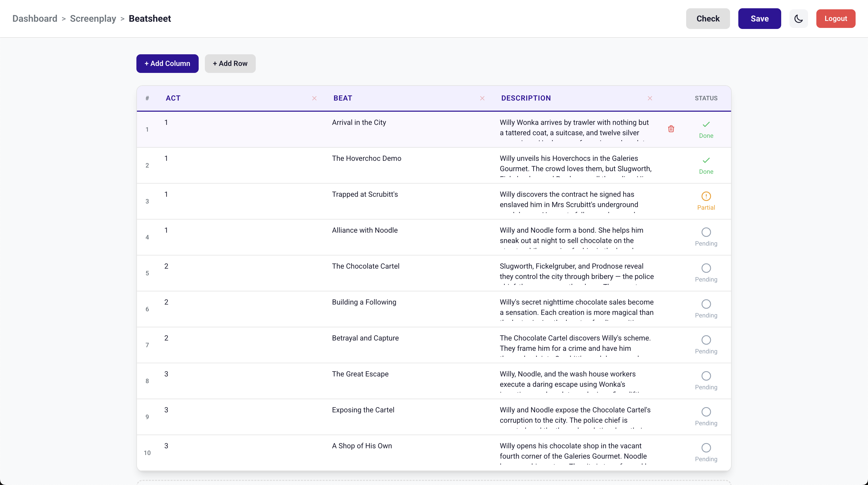This screenshot has width=868, height=485.
Task: Click the Partial status icon for Trapped at Scrubitt's
Action: click(x=706, y=196)
